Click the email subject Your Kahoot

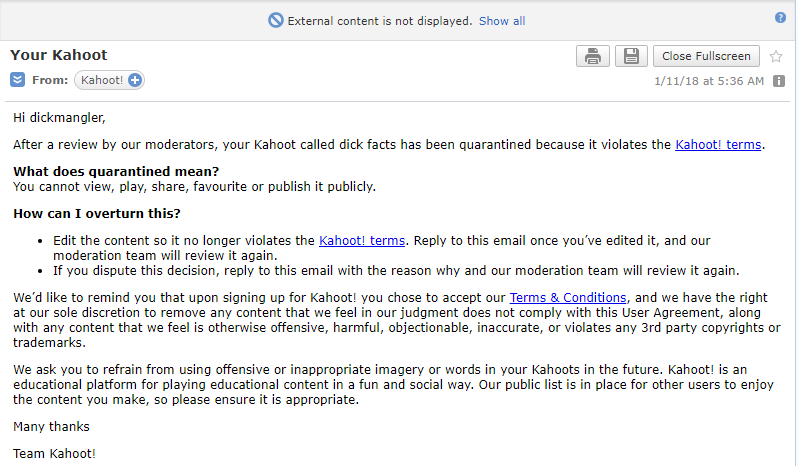59,55
